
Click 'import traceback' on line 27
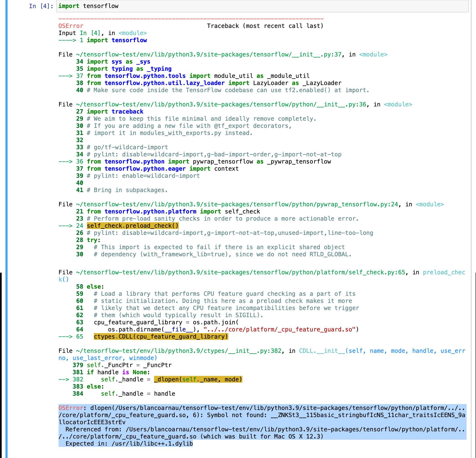point(115,111)
